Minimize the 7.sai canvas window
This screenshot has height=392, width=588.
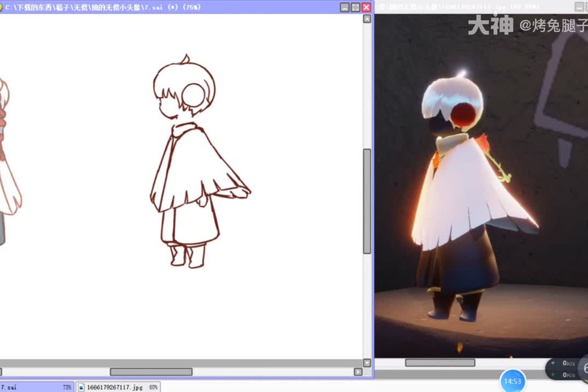(x=344, y=7)
